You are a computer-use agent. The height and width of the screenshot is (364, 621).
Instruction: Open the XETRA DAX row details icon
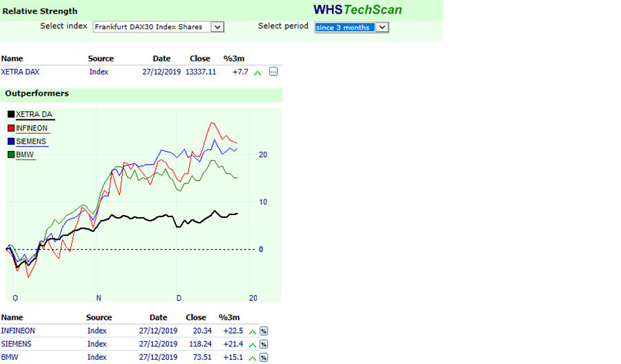tap(273, 72)
